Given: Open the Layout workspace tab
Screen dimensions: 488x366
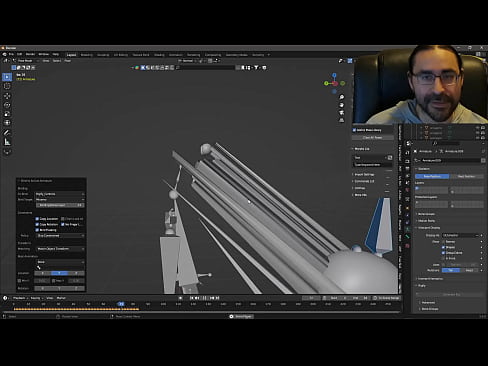Looking at the screenshot, I should pyautogui.click(x=71, y=55).
